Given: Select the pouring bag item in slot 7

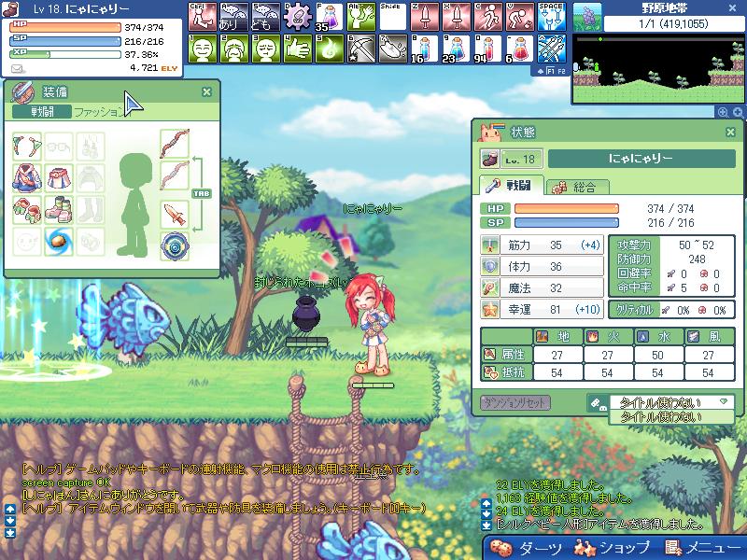Looking at the screenshot, I should point(393,49).
